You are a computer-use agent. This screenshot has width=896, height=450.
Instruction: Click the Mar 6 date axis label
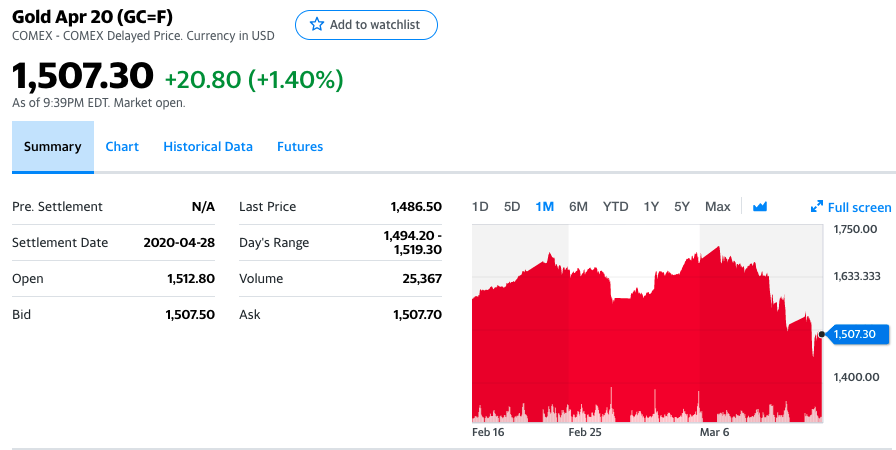(x=714, y=433)
